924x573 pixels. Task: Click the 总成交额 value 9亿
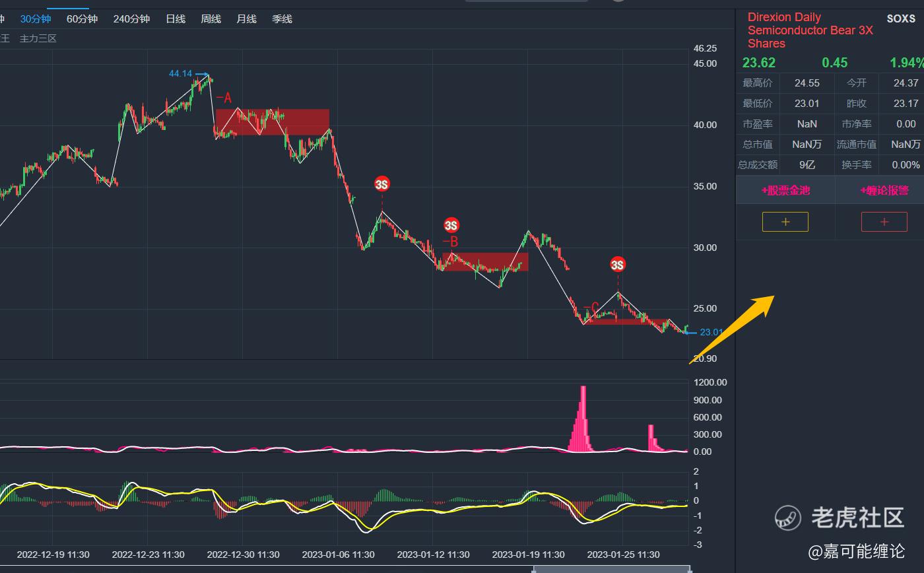click(807, 165)
